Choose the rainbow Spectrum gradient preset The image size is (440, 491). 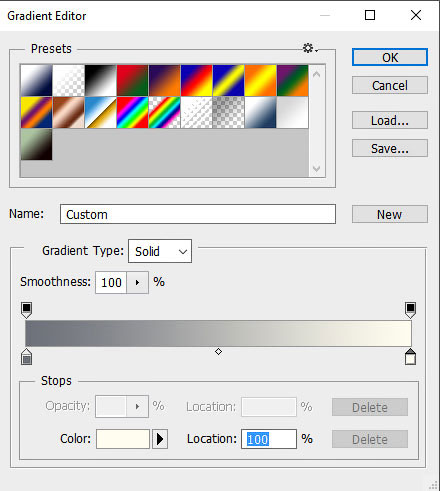click(132, 112)
